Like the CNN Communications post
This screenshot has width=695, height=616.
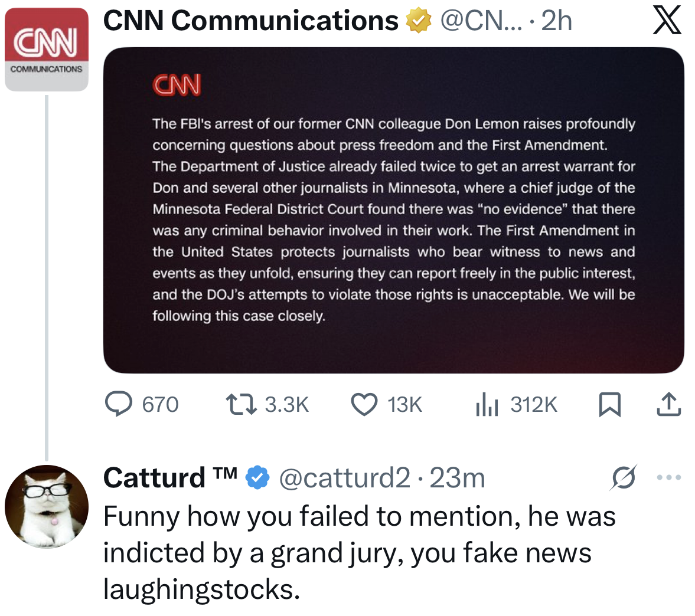[x=364, y=405]
